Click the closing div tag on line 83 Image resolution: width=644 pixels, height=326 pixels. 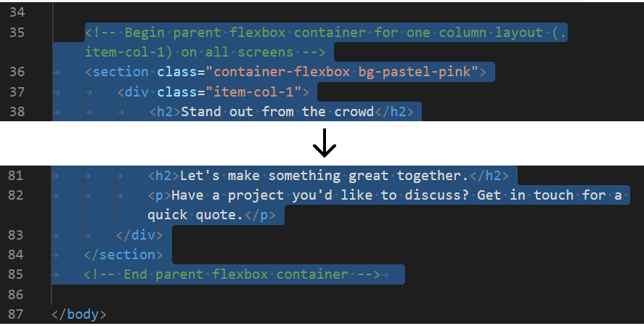139,235
